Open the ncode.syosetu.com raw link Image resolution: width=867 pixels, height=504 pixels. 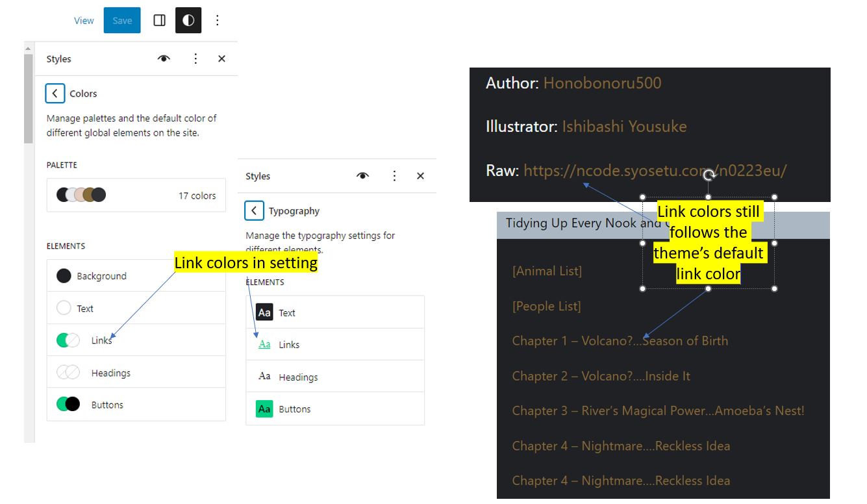[x=655, y=171]
